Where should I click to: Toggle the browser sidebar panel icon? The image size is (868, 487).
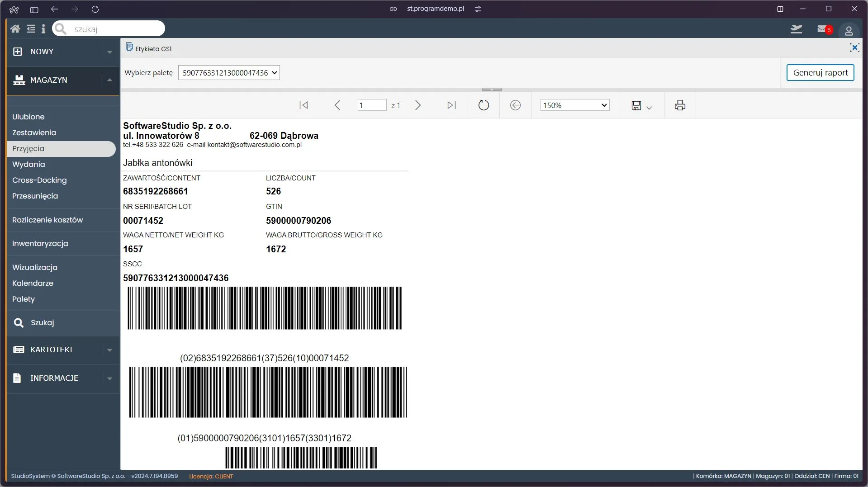point(34,9)
